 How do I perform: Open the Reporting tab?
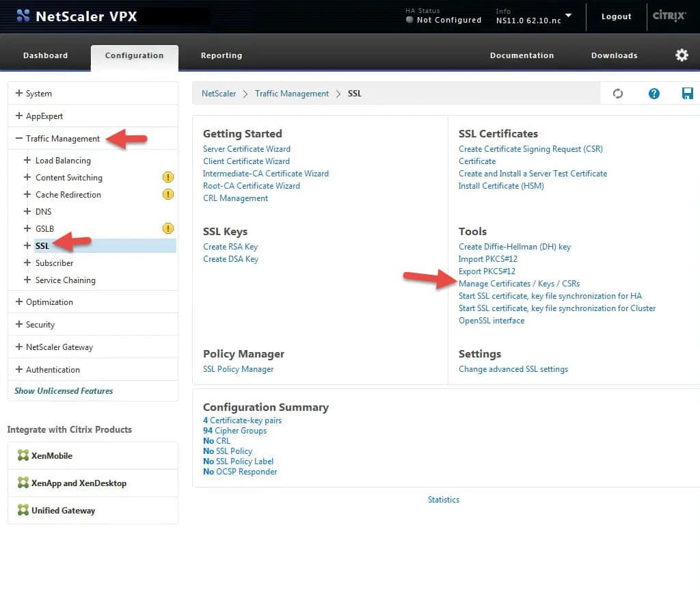[221, 55]
